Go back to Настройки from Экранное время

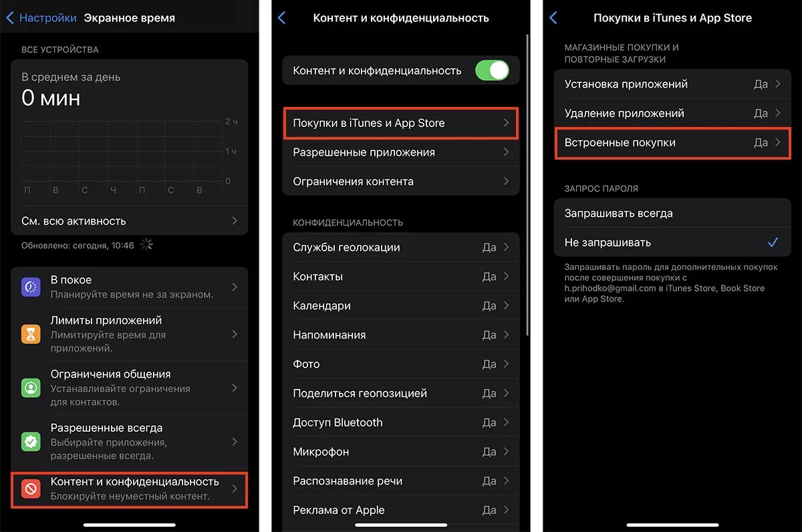(x=41, y=18)
